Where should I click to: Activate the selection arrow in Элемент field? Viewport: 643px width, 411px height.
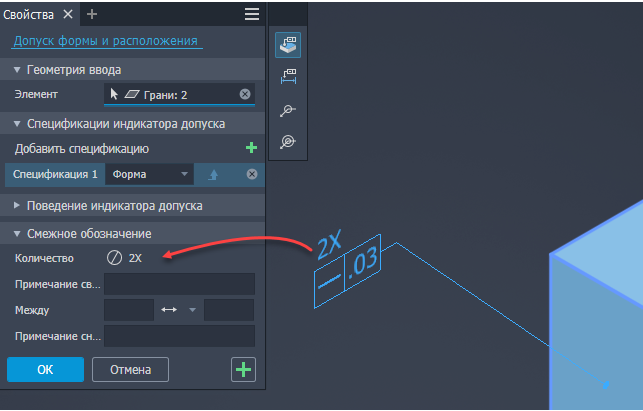click(114, 94)
